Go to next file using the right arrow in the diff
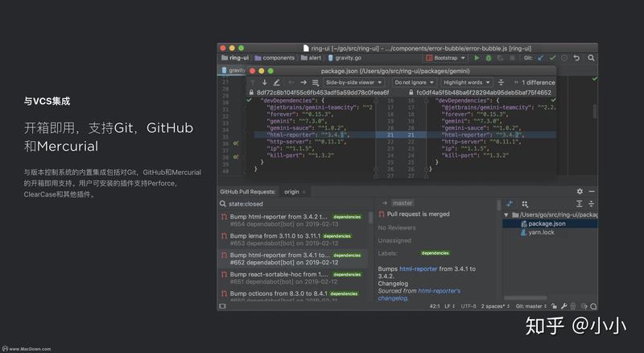644x353 pixels. pos(303,82)
